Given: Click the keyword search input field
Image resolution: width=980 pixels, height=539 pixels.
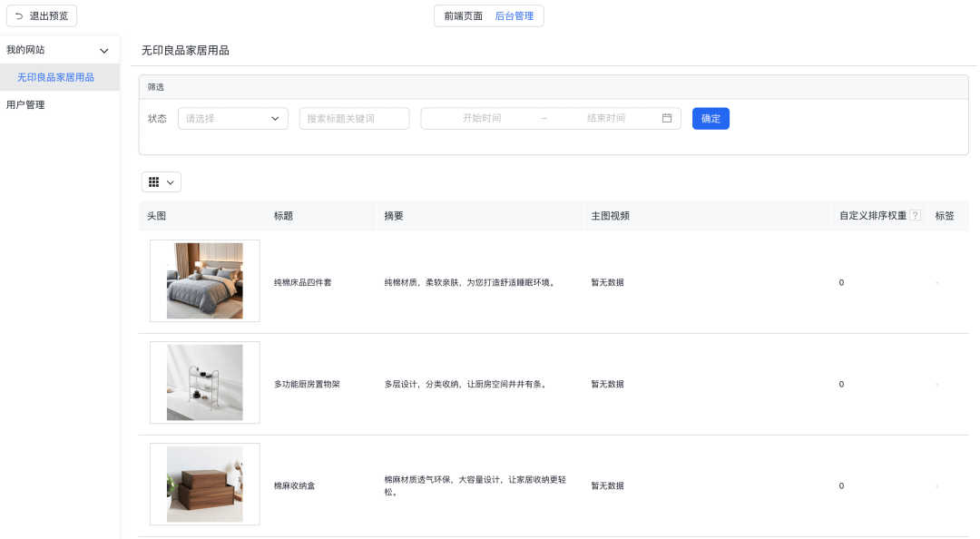Looking at the screenshot, I should (354, 118).
